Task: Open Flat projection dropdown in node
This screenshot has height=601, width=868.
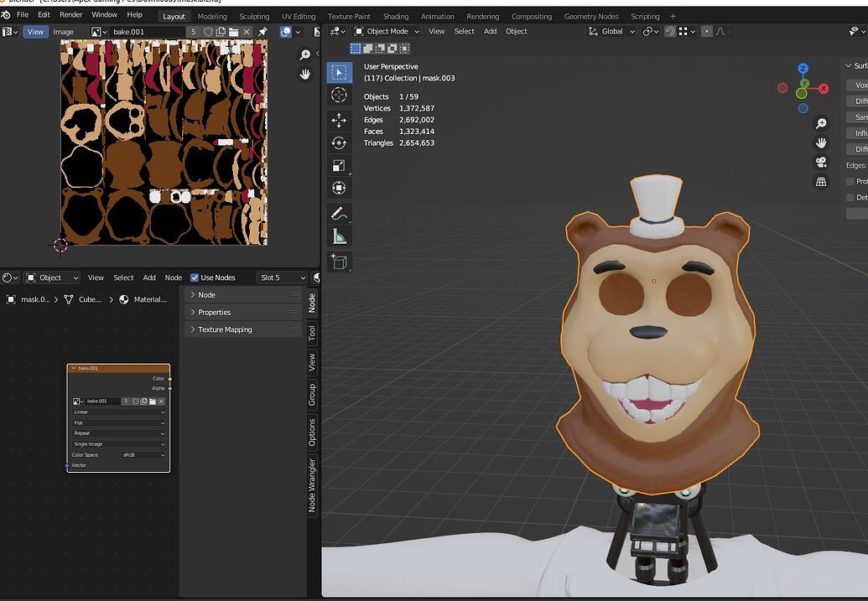Action: tap(118, 422)
